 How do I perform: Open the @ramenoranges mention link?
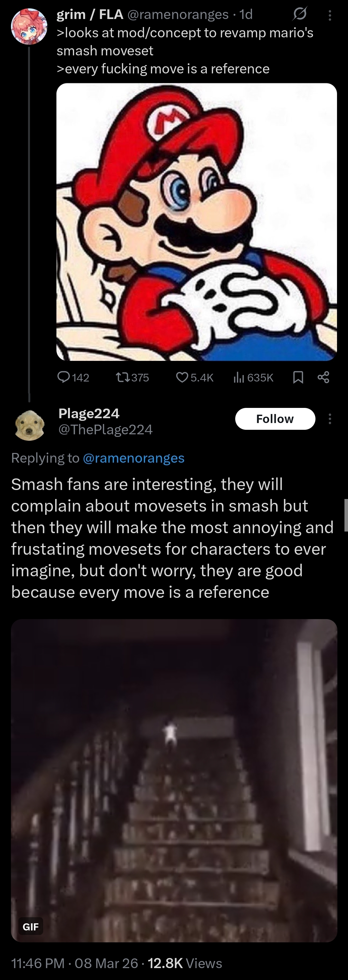pos(133,458)
